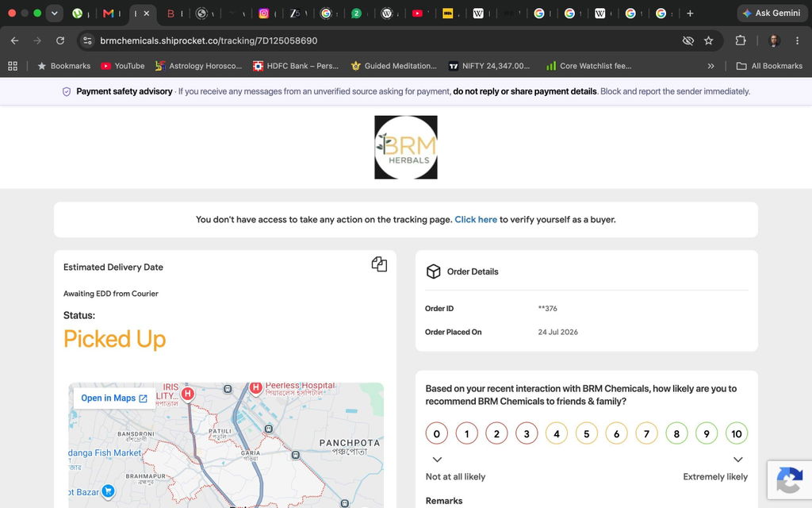Show hidden bookmarks with the overflow chevron
This screenshot has height=508, width=812.
point(710,66)
